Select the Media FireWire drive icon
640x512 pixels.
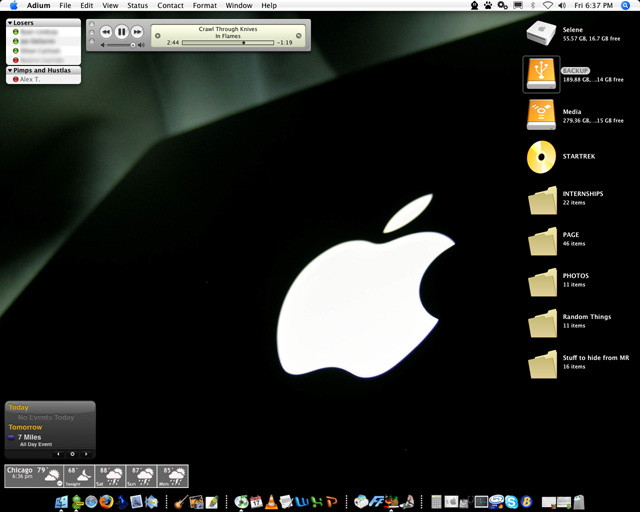541,115
